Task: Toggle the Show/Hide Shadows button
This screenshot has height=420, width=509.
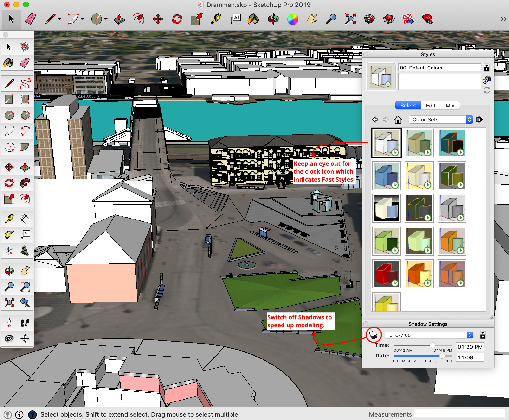Action: tap(374, 335)
